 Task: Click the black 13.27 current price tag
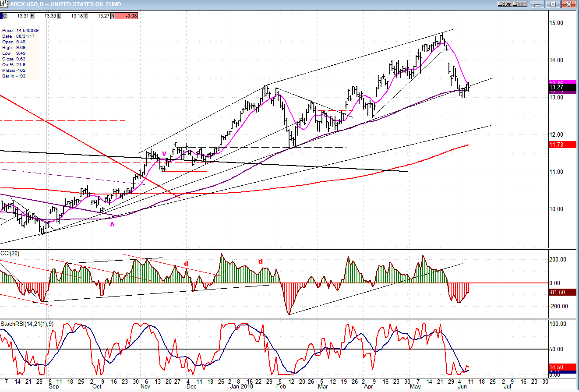pos(562,87)
